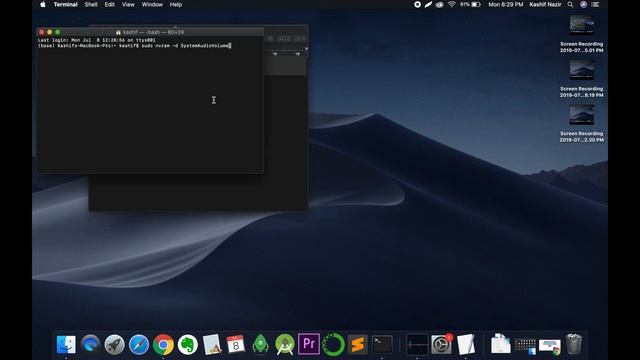Screen dimensions: 640x360
Task: Open System Preferences with red badge
Action: [442, 344]
